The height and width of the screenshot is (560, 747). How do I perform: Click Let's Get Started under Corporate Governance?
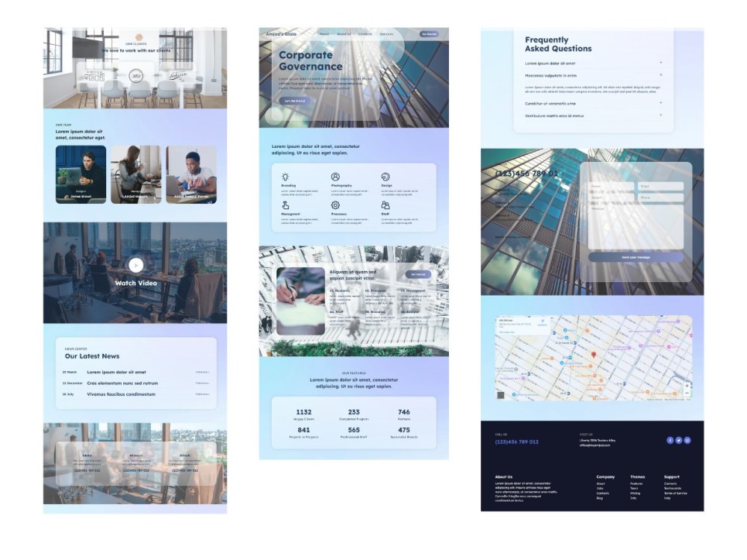[295, 101]
